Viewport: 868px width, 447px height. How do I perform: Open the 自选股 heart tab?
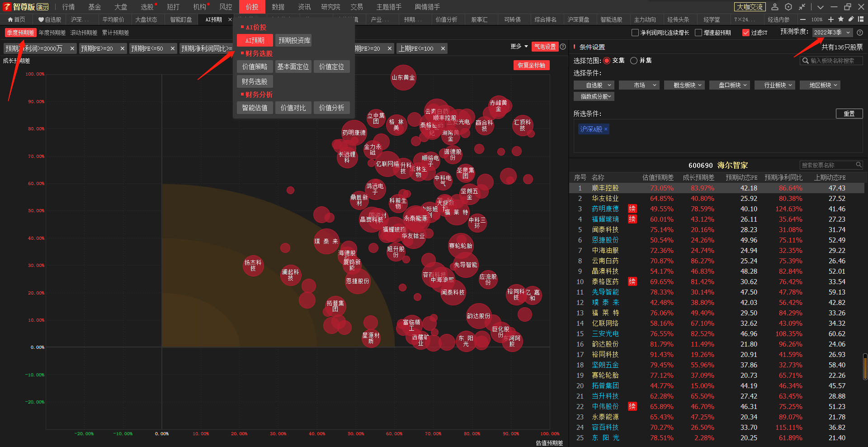click(50, 19)
